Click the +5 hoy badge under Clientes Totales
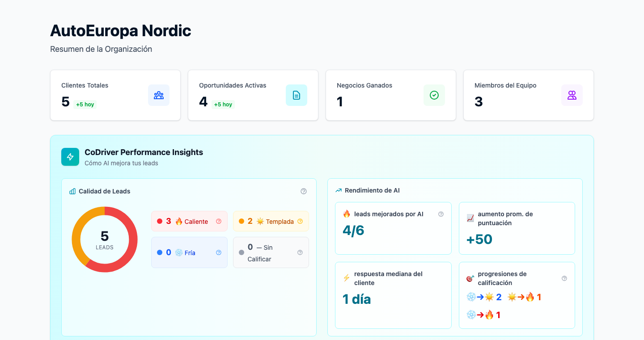 (85, 104)
